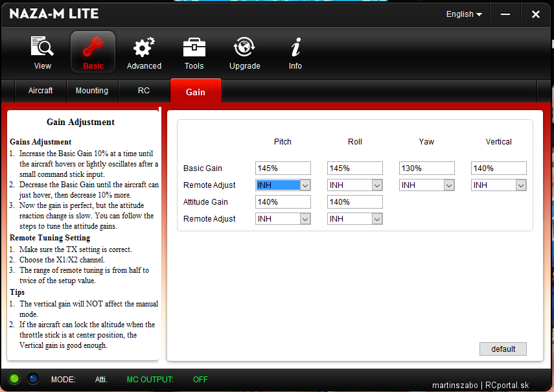This screenshot has width=554, height=392.
Task: Select the Basic wrench icon
Action: tap(93, 52)
